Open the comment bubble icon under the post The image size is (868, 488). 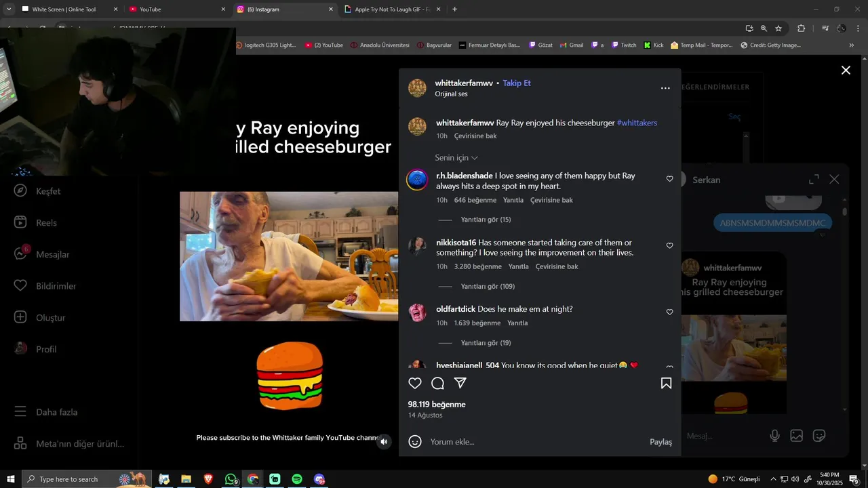(x=438, y=384)
